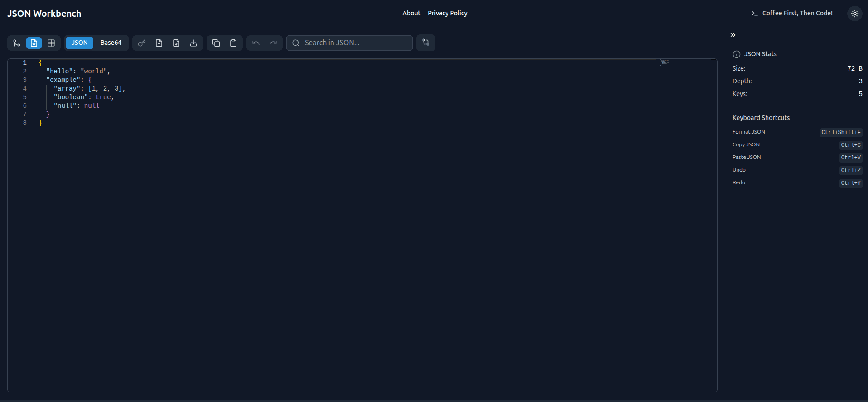Open the Privacy Policy page
The height and width of the screenshot is (402, 868).
click(x=447, y=13)
